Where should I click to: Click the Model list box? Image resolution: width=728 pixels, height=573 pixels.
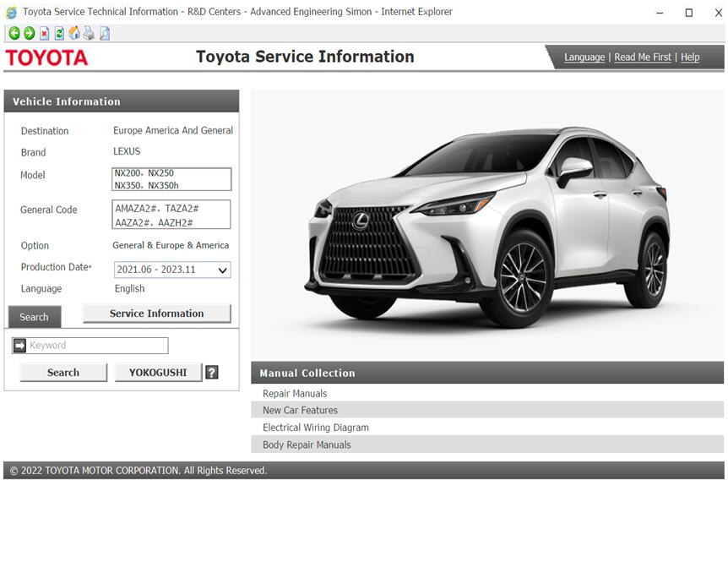tap(171, 179)
